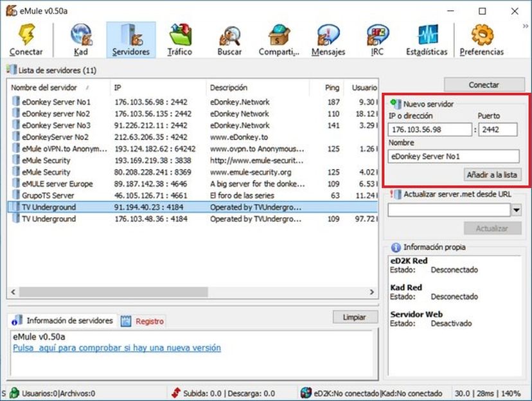532x401 pixels.
Task: Open the server.met URL dropdown
Action: tap(515, 209)
